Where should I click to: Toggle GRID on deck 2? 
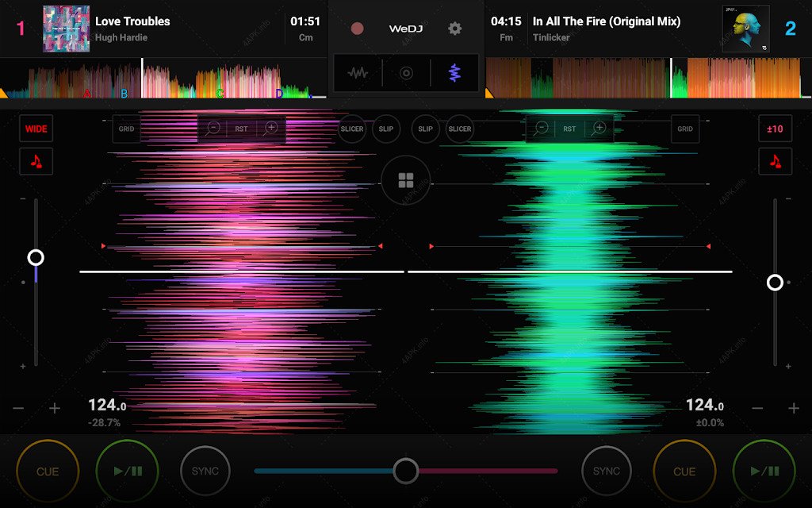coord(685,129)
